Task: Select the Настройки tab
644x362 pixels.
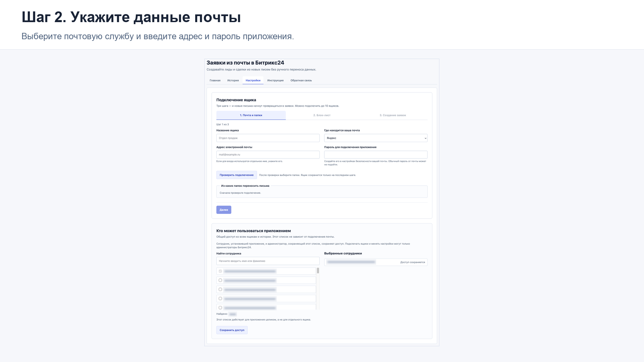Action: click(253, 80)
